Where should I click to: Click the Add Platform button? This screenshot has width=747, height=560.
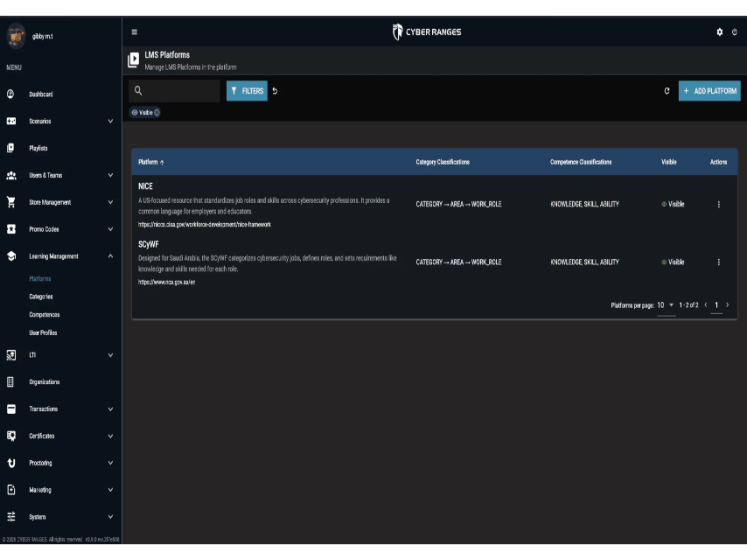tap(709, 90)
